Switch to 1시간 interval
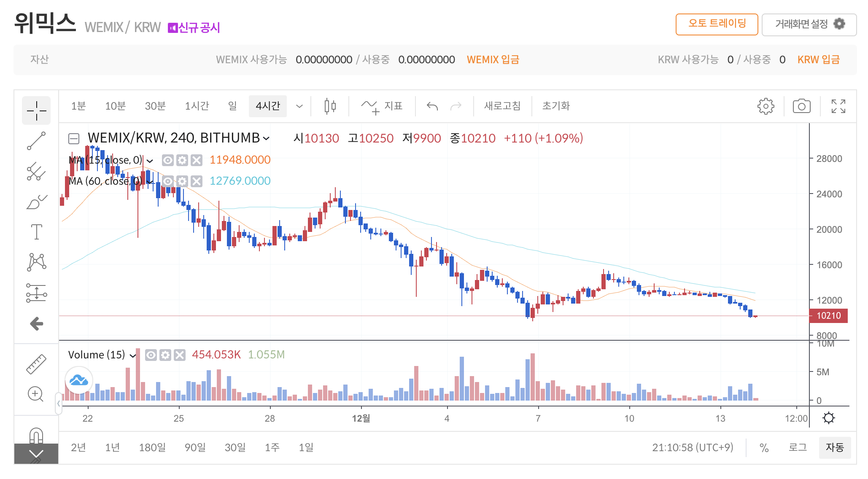 click(197, 106)
